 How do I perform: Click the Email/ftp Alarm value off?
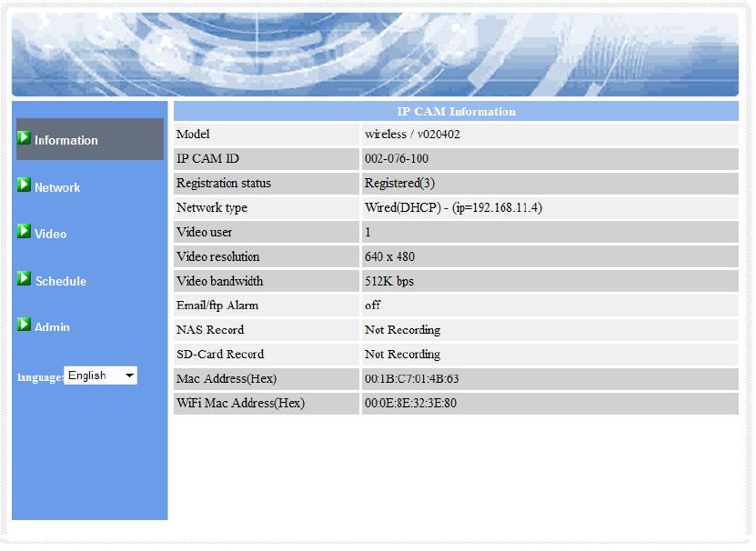(x=373, y=306)
